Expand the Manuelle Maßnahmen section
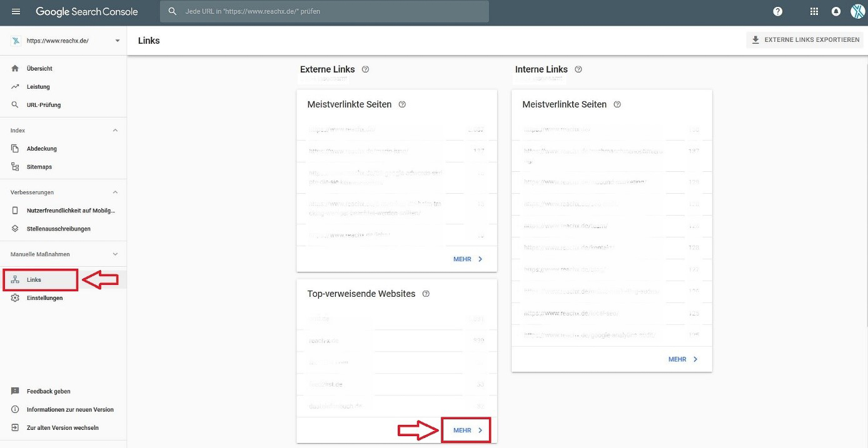 coord(114,254)
